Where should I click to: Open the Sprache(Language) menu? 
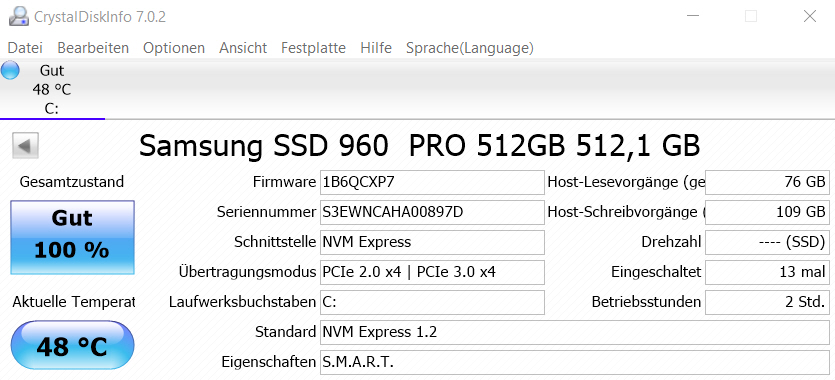coord(470,48)
